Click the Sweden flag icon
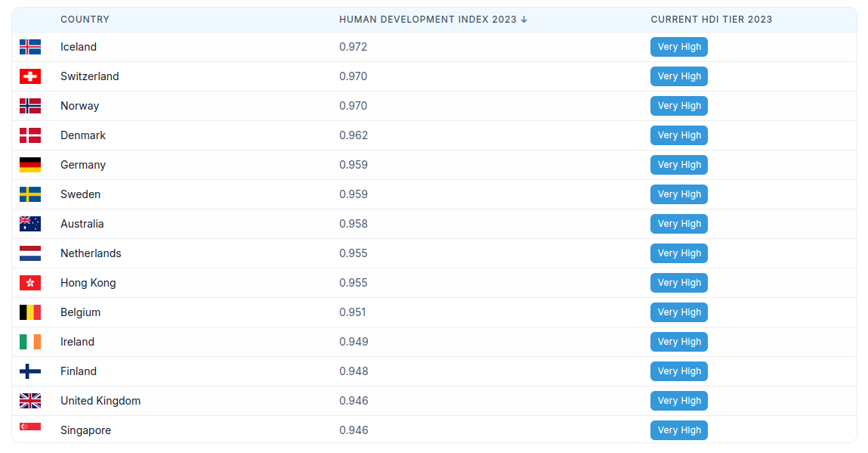The image size is (868, 453). click(x=30, y=194)
